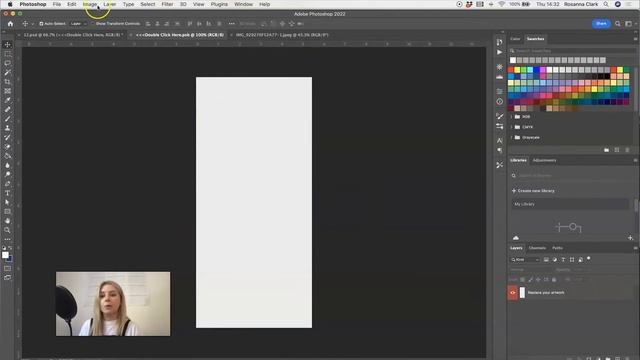
Task: Open the Window menu
Action: coord(243,4)
